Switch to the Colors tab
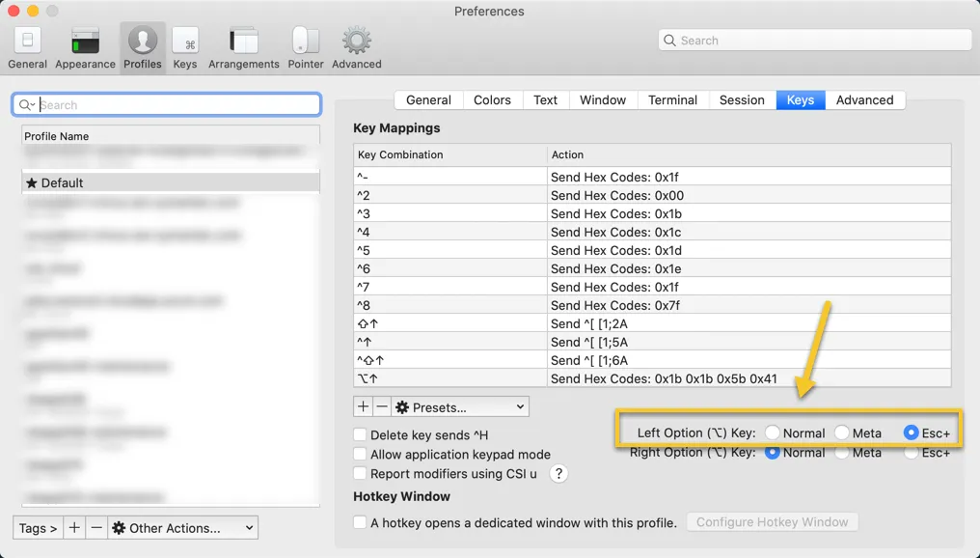Screen dimensions: 980x558 (492, 100)
